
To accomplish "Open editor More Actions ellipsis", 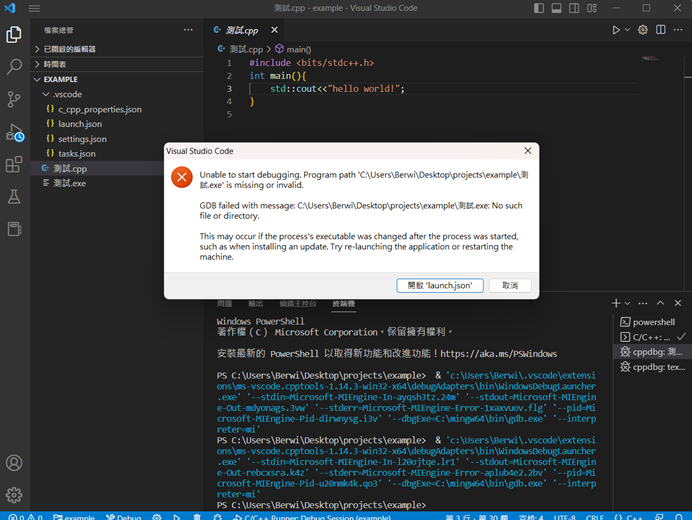I will tap(678, 30).
